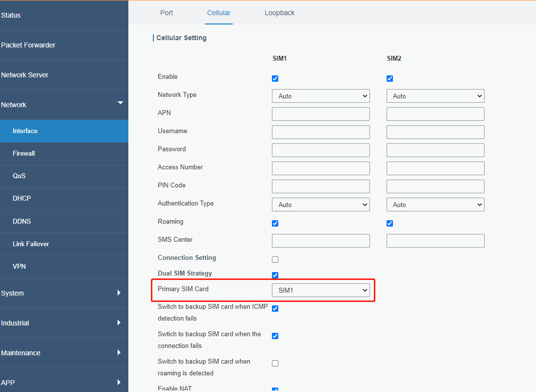
Task: Enable the Connection Setting checkbox
Action: (275, 259)
